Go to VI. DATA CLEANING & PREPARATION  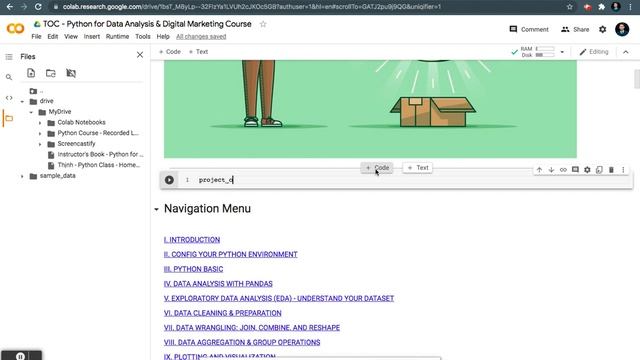point(222,313)
